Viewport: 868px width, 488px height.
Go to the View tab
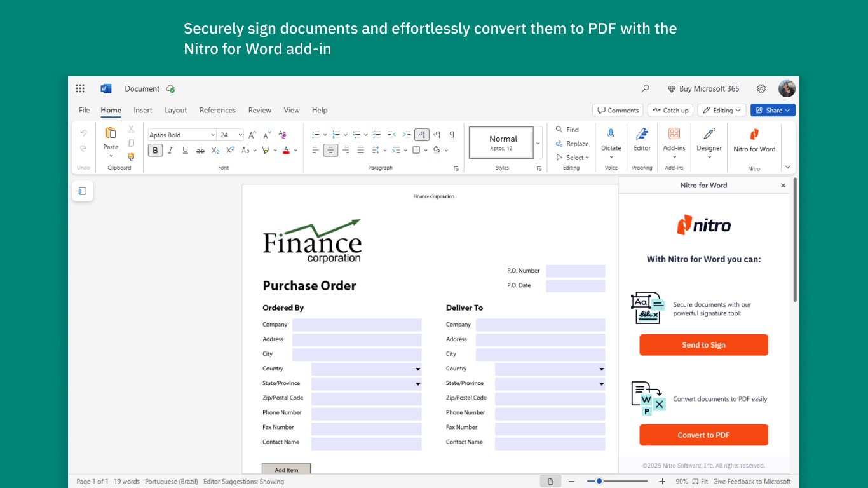[292, 110]
